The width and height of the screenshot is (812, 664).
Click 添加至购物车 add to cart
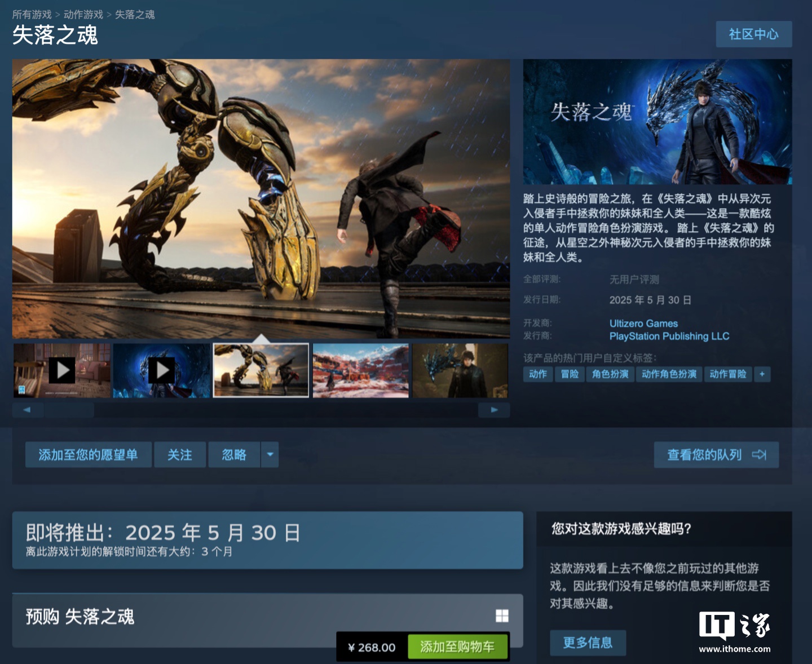(x=457, y=647)
